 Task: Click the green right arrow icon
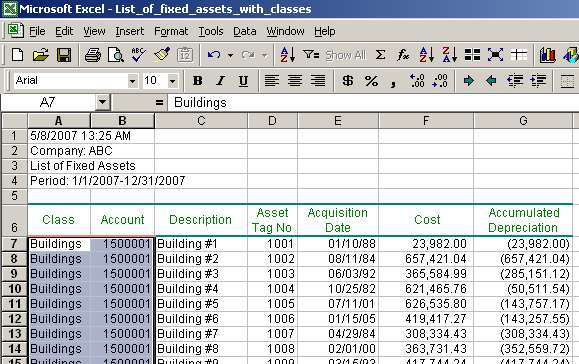(469, 80)
